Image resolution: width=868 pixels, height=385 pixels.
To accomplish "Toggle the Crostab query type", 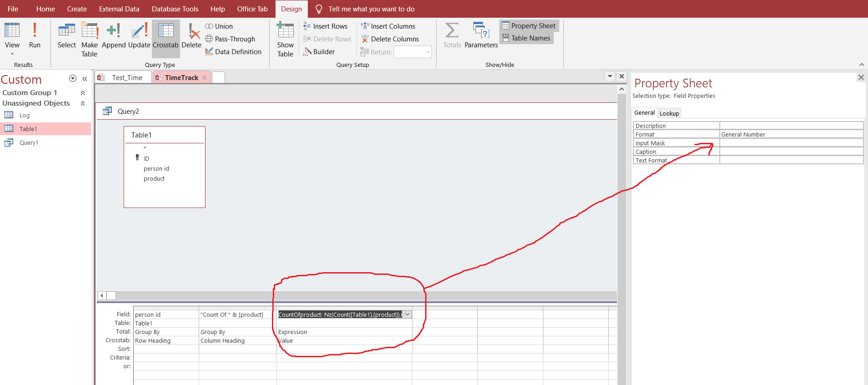I will click(166, 35).
